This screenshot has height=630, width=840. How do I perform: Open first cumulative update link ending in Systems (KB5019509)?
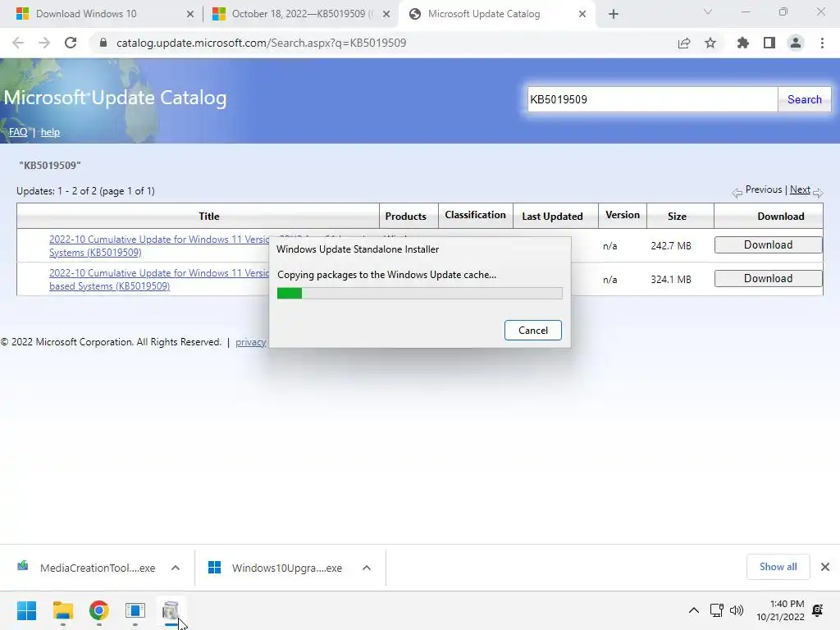click(x=159, y=246)
